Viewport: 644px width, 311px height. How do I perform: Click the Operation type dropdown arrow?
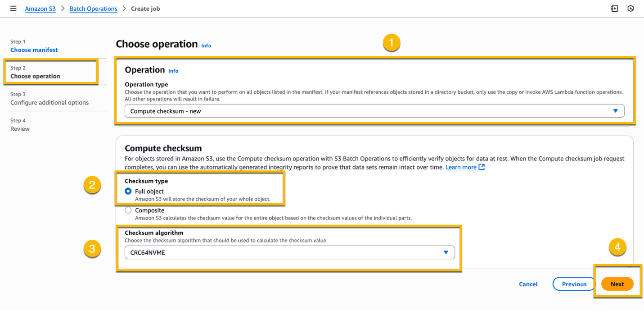click(x=615, y=111)
